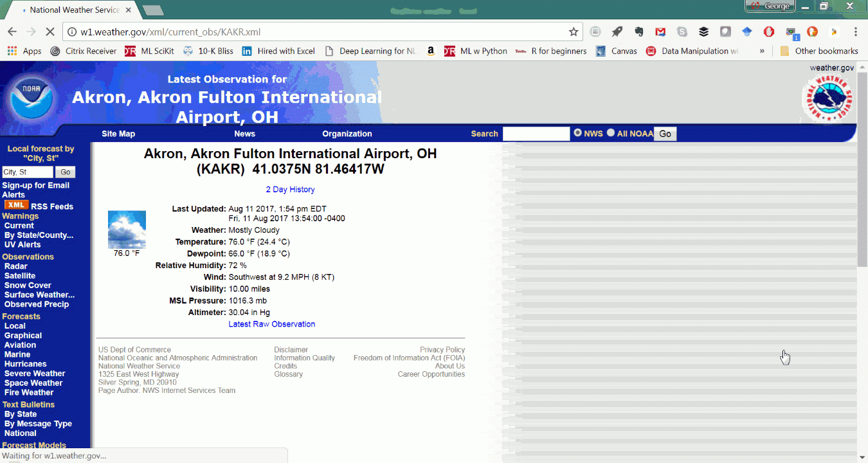Click the browser address bar

click(321, 32)
